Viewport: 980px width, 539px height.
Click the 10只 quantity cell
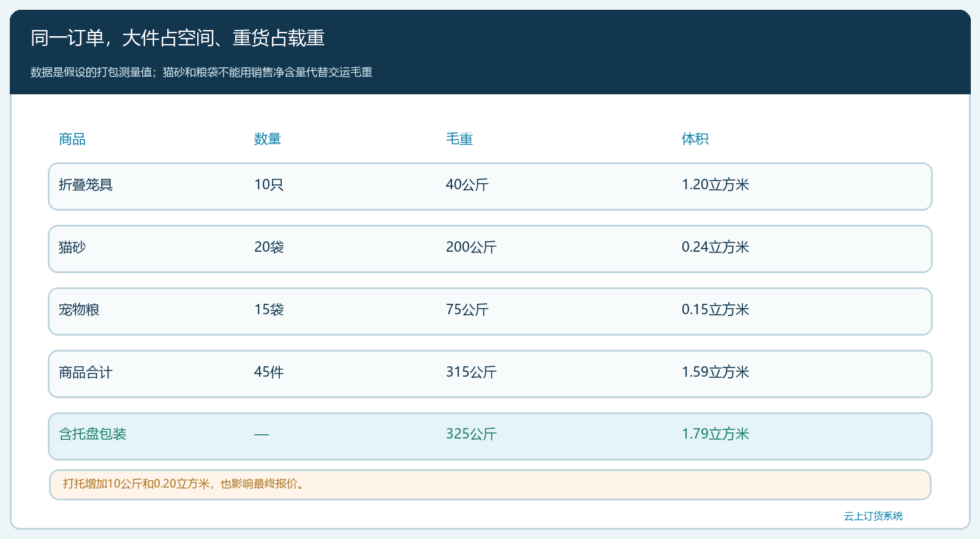pos(269,185)
